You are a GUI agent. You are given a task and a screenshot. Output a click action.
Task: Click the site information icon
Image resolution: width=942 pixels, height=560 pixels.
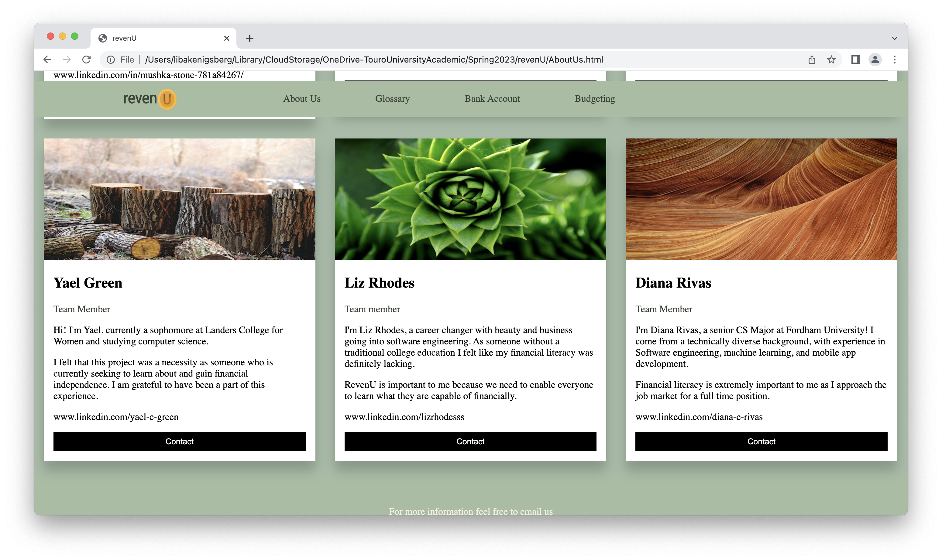(111, 60)
